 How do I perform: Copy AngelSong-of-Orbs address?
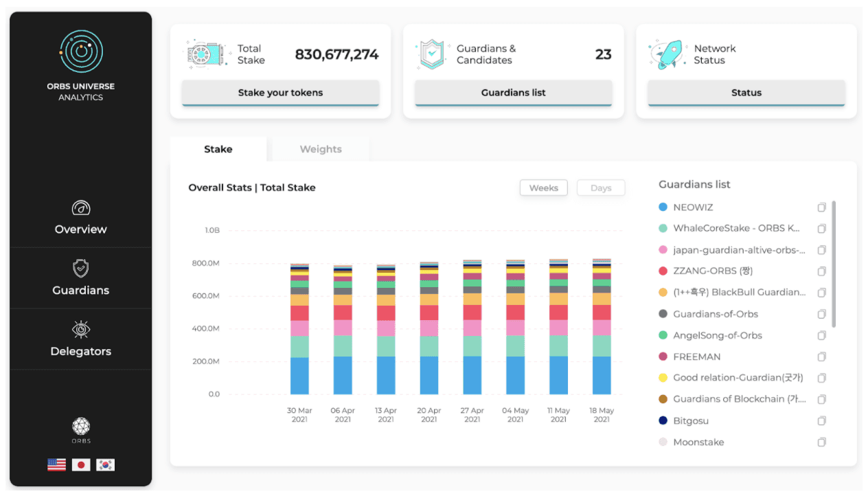click(821, 335)
